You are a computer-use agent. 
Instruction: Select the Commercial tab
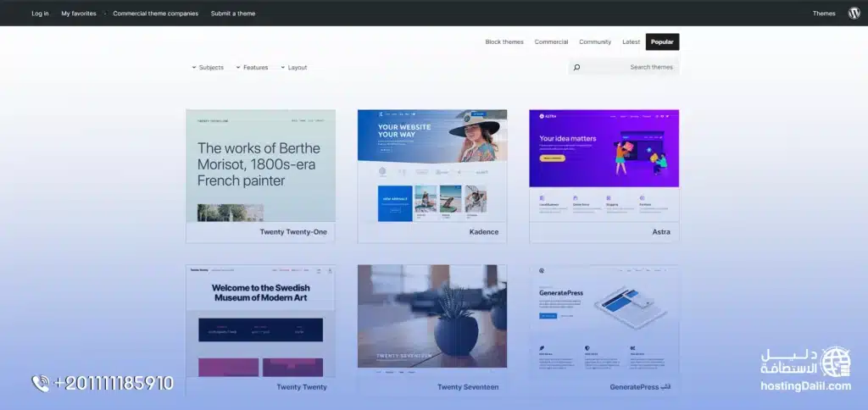coord(551,42)
